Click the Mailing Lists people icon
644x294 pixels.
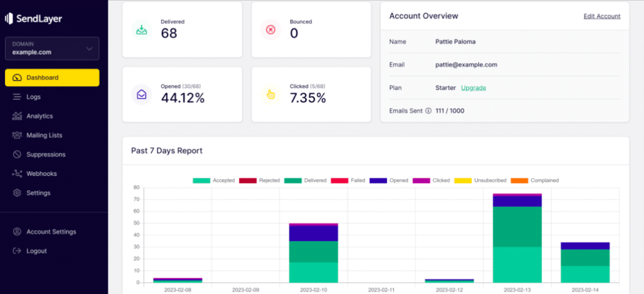coord(17,135)
